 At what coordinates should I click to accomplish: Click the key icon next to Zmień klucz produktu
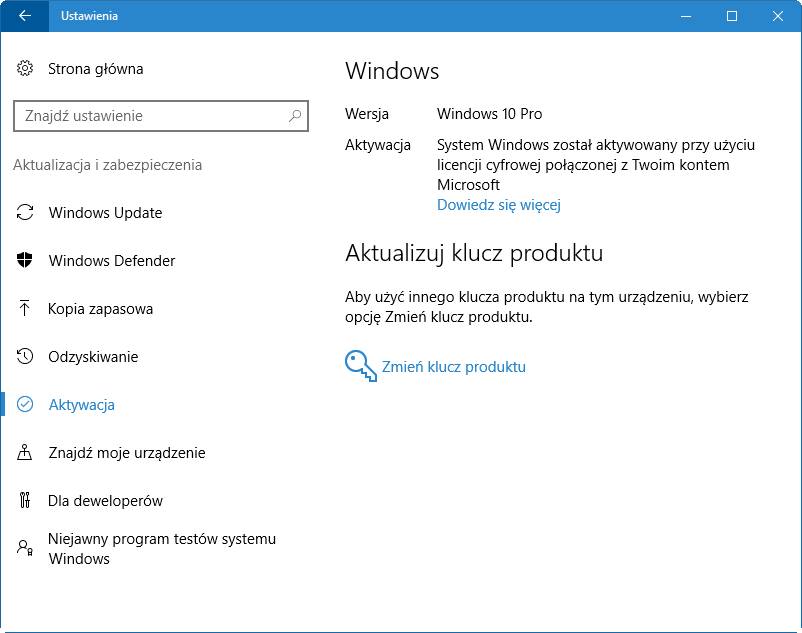point(361,366)
